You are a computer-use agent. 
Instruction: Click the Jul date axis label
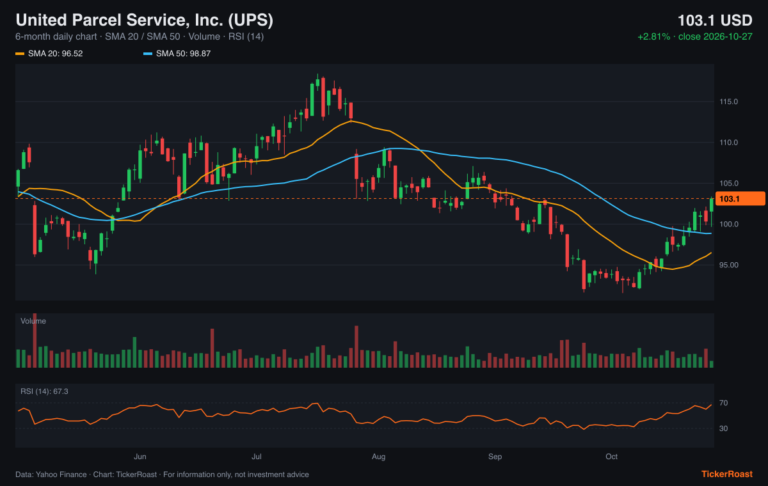(256, 456)
